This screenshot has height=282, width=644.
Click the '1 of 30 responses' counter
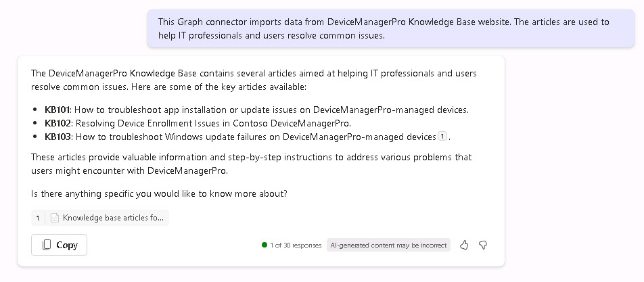pos(296,245)
